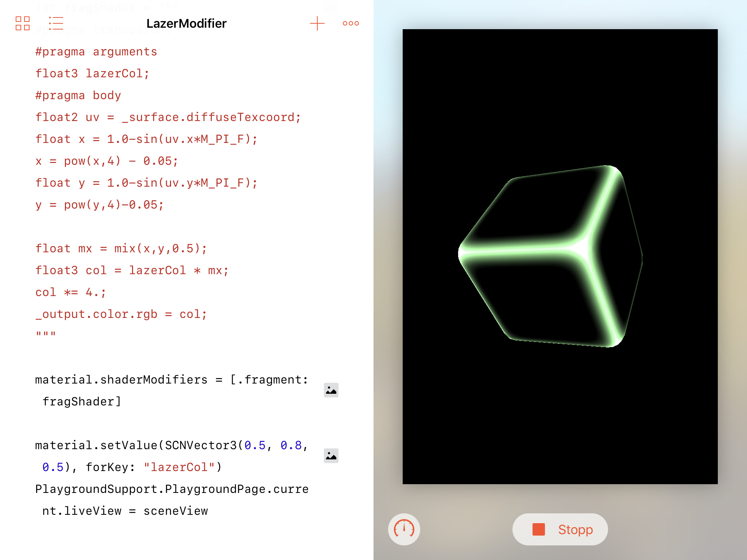
Task: Click the 'float2 uv = _surface.diffuseTexcoord;' line
Action: pos(168,117)
